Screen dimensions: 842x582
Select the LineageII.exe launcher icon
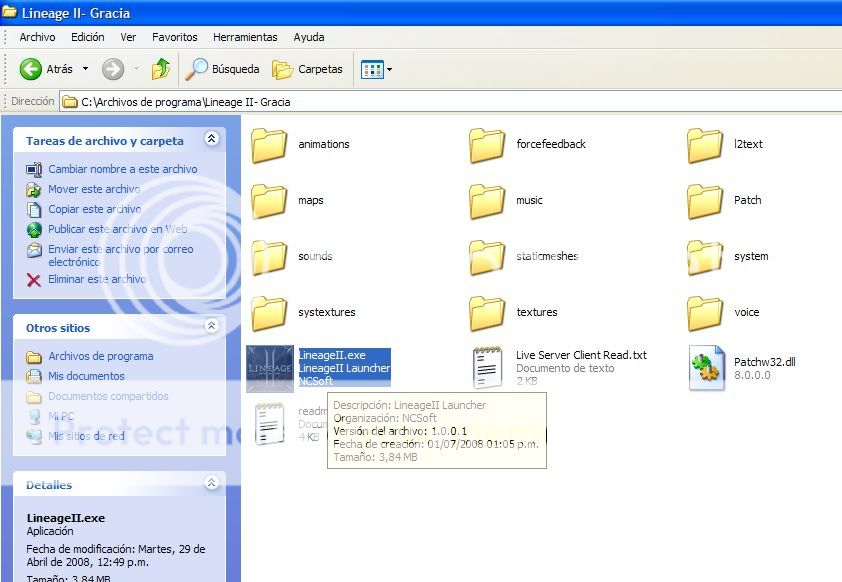tap(270, 368)
